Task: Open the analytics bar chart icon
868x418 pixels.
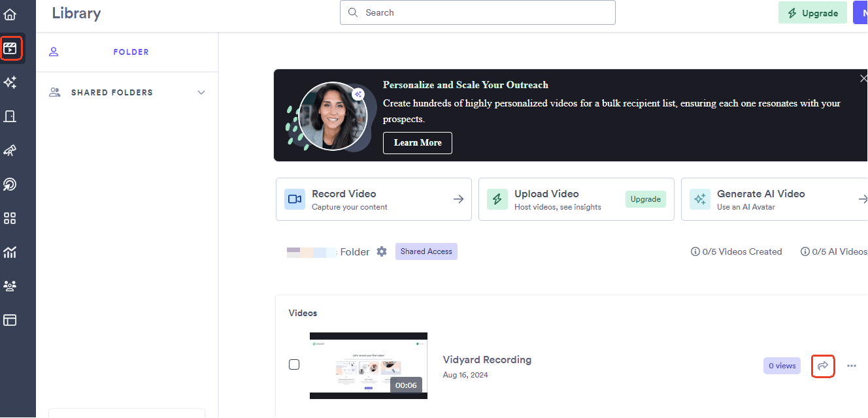Action: pyautogui.click(x=10, y=252)
